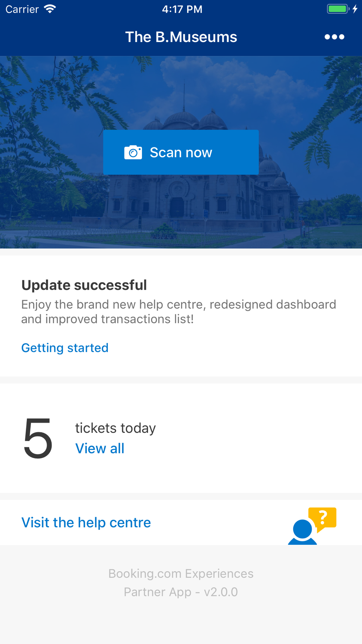Click the Scan now button

coord(181,152)
